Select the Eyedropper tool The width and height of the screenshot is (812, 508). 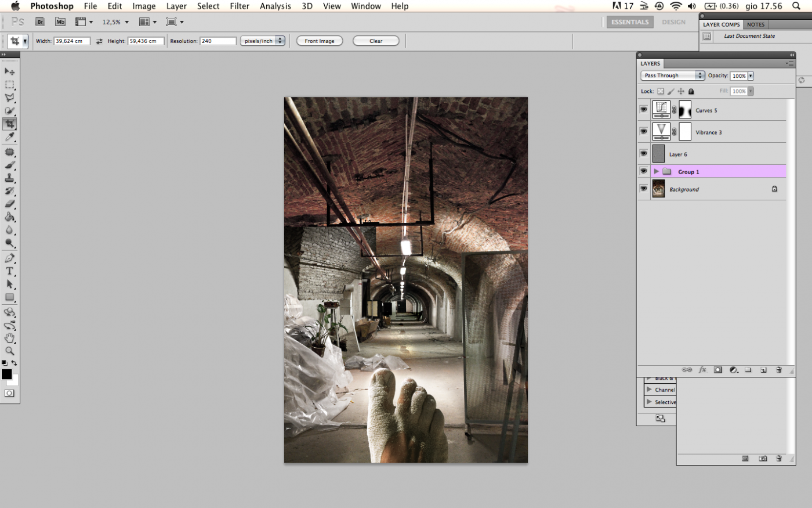pos(10,137)
